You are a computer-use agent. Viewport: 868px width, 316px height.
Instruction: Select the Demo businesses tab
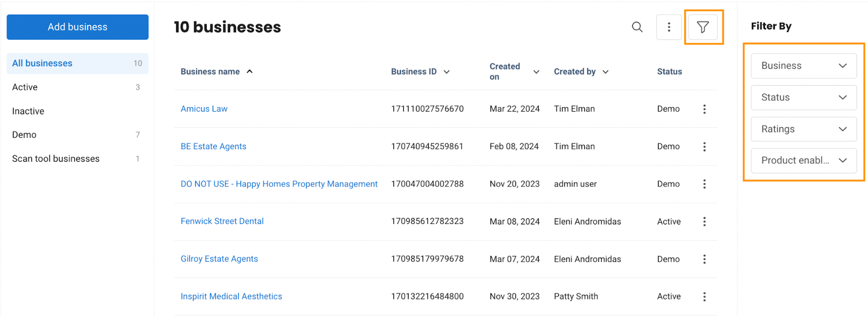78,135
